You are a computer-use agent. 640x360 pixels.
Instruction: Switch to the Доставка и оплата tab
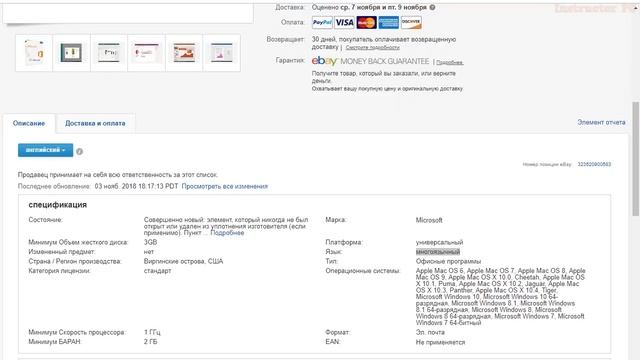point(95,123)
